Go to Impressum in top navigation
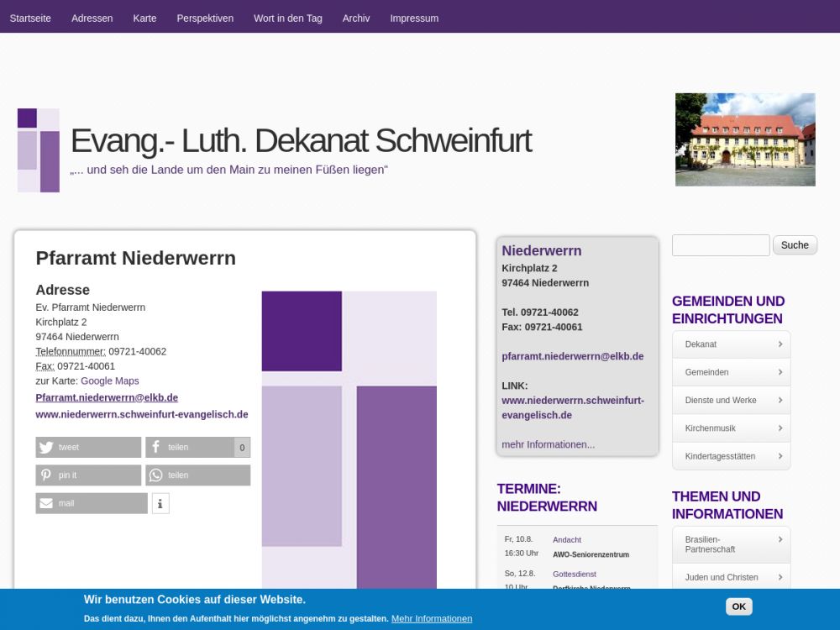Viewport: 840px width, 630px height. tap(414, 18)
